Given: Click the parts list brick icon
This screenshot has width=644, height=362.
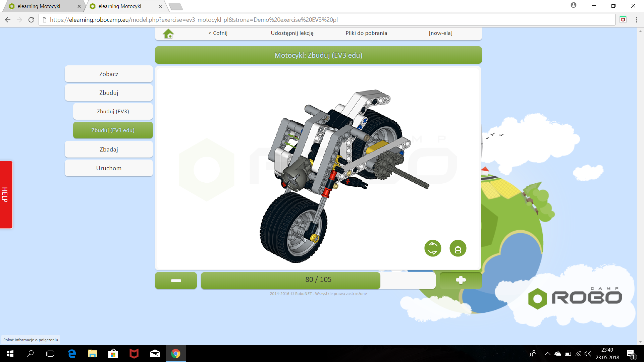Looking at the screenshot, I should click(x=458, y=248).
